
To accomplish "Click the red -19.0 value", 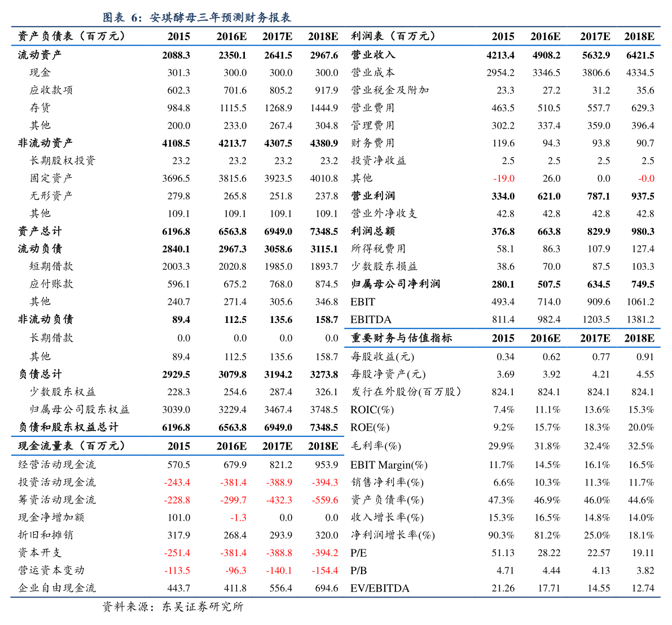I will click(504, 178).
